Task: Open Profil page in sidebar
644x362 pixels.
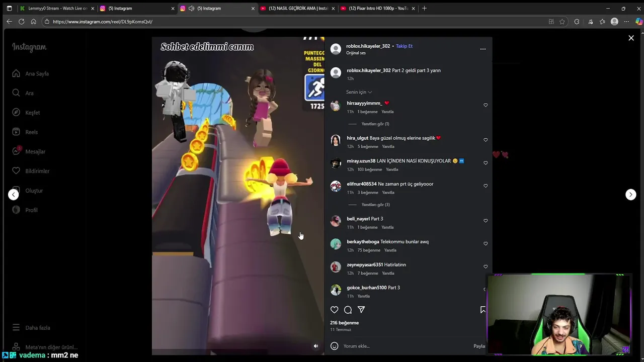Action: tap(25, 210)
